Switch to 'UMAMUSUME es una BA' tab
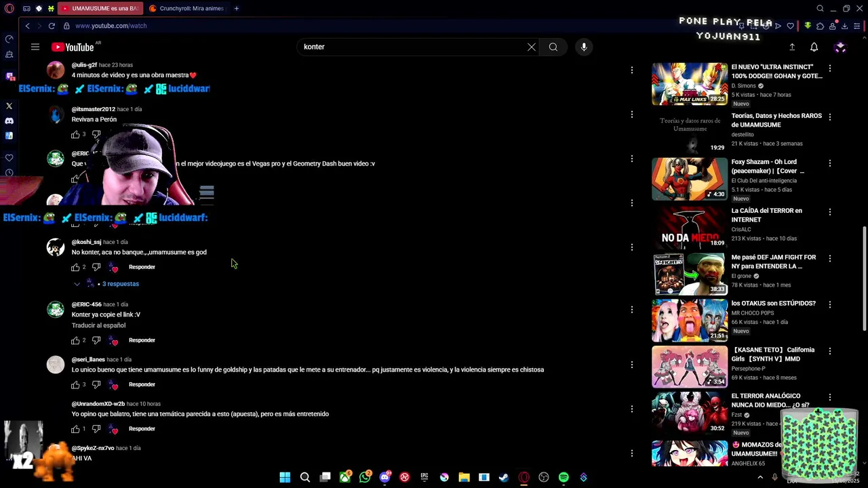 pyautogui.click(x=100, y=8)
